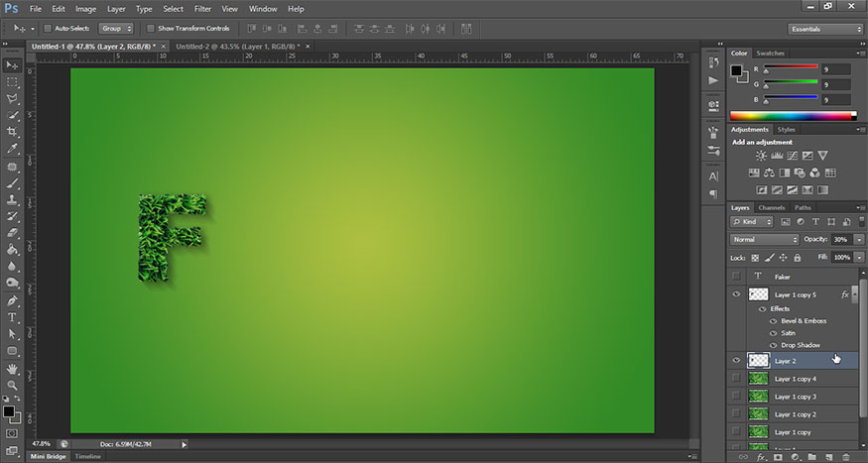Open the Normal blend mode dropdown
The width and height of the screenshot is (868, 463).
tap(765, 240)
